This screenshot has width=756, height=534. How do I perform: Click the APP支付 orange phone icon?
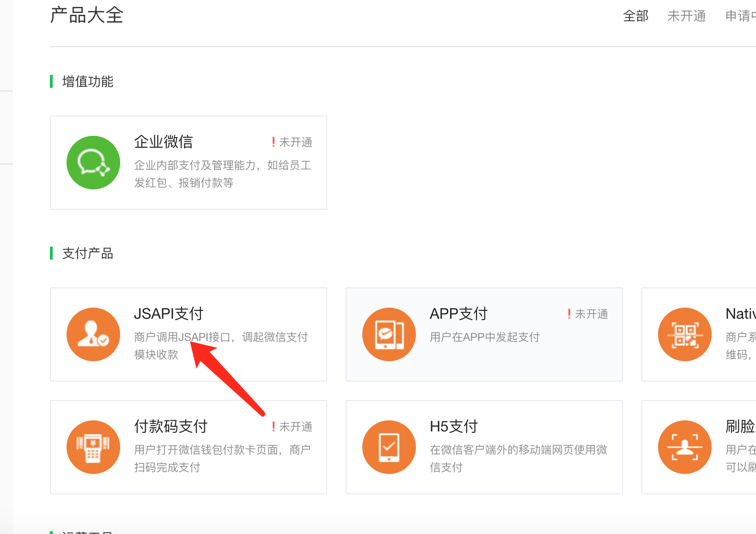[389, 334]
